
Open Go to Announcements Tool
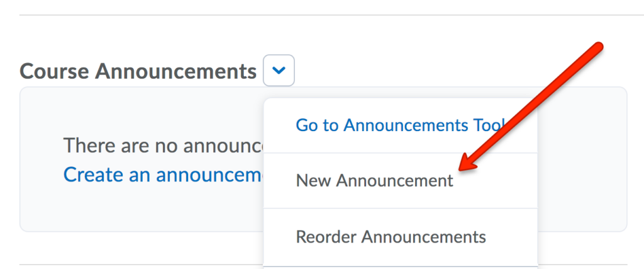coord(400,125)
